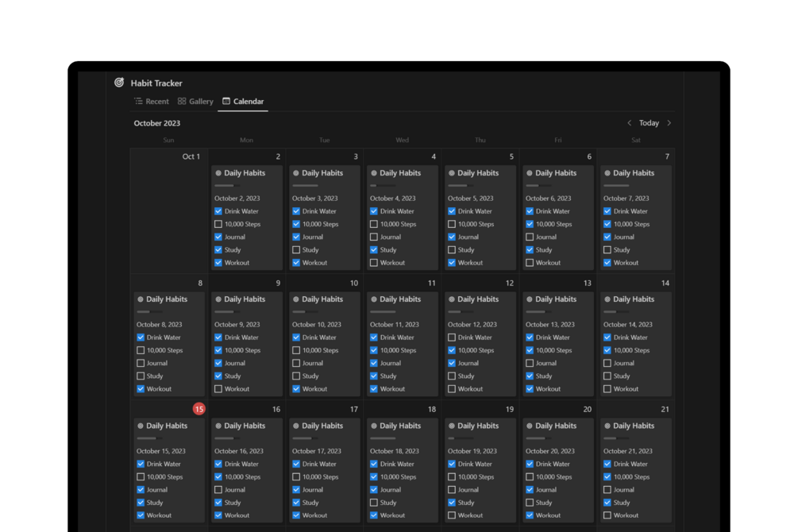This screenshot has width=798, height=532.
Task: Uncheck Workout on October 11 card
Action: click(374, 389)
